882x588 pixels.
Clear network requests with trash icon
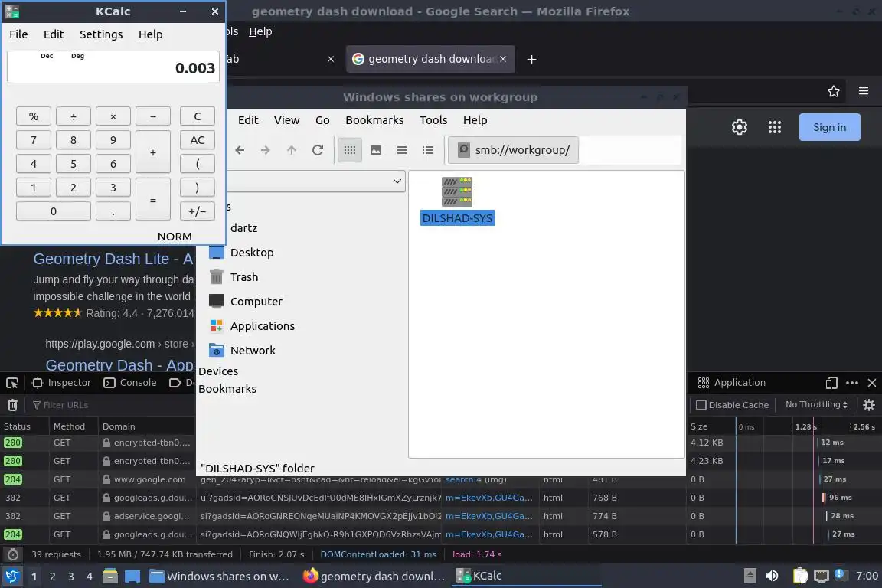click(12, 405)
